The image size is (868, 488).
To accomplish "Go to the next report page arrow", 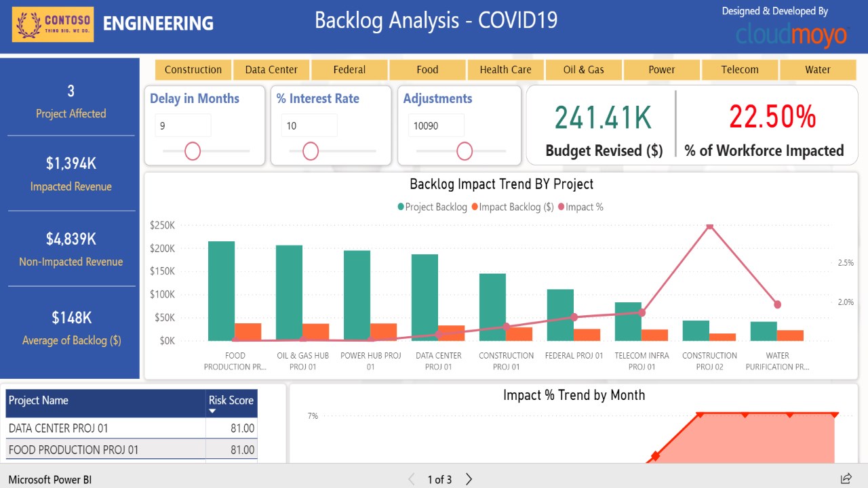I will tap(469, 479).
